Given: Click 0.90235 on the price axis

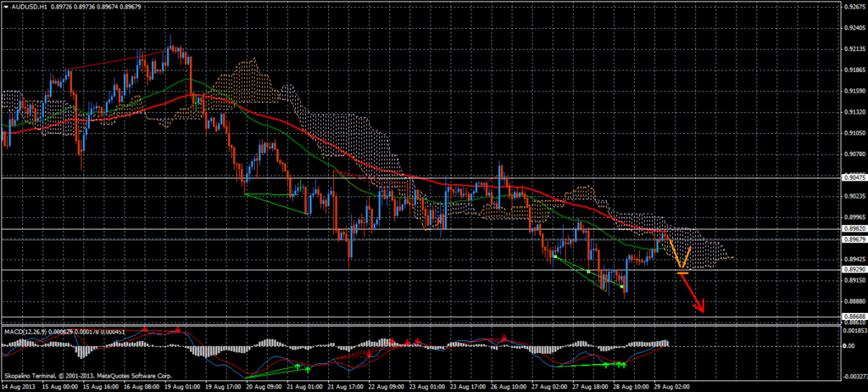Looking at the screenshot, I should pyautogui.click(x=854, y=196).
